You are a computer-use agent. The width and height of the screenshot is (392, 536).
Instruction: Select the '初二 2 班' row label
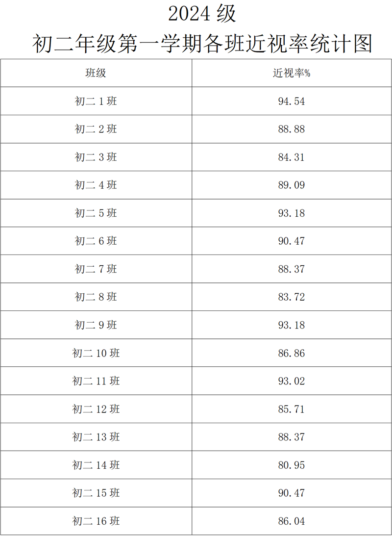[x=96, y=129]
